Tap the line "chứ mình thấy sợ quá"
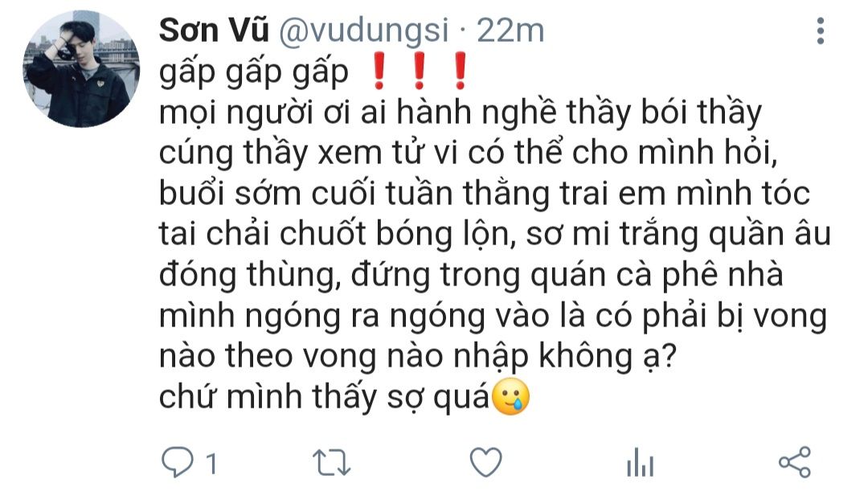868x496 pixels. [325, 397]
